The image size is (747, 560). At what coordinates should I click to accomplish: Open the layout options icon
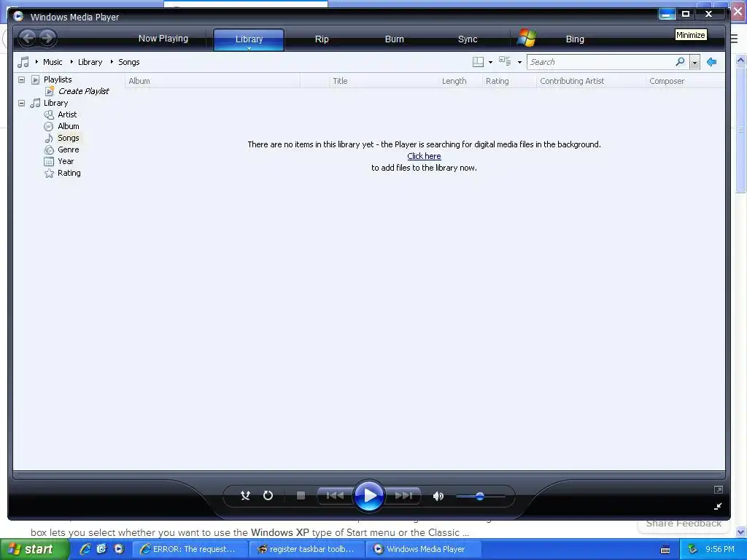click(478, 62)
